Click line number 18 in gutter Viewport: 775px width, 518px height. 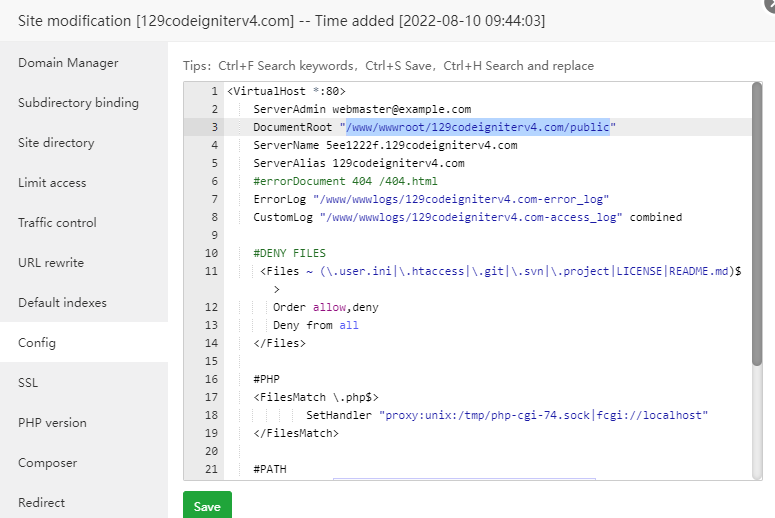211,415
